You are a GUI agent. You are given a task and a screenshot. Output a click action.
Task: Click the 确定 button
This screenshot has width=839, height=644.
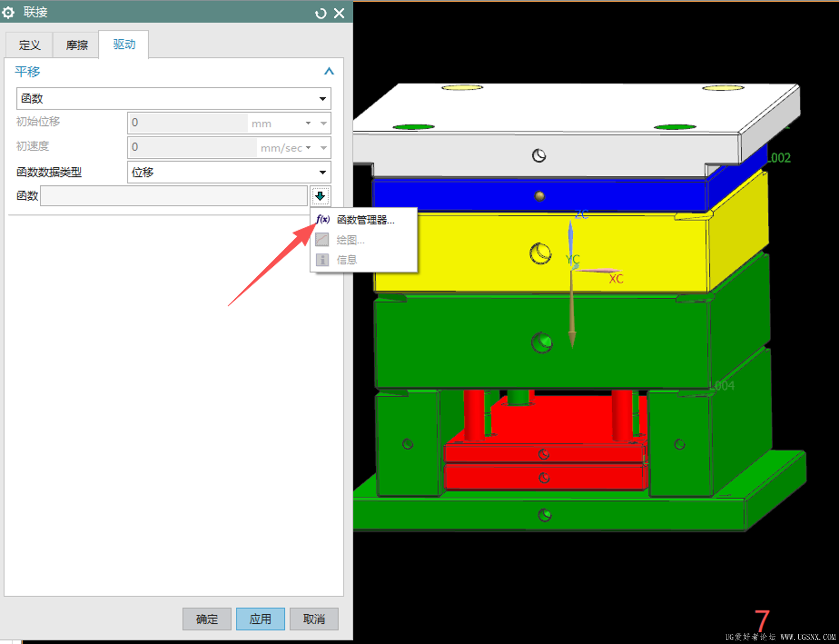pos(207,619)
